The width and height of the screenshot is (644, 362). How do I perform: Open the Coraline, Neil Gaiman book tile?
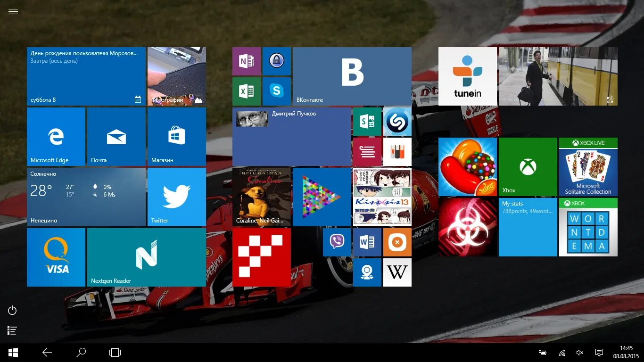pyautogui.click(x=262, y=197)
